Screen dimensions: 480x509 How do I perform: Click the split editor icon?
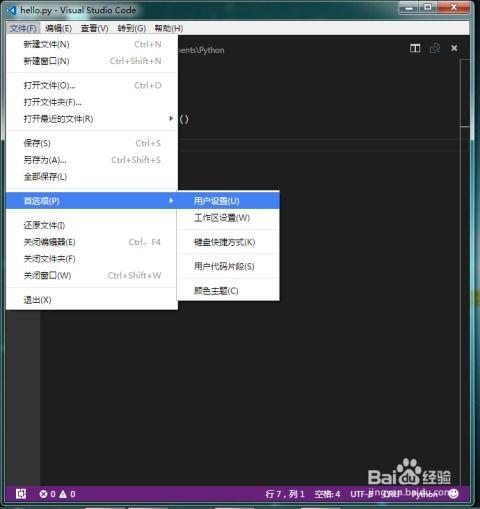(415, 49)
